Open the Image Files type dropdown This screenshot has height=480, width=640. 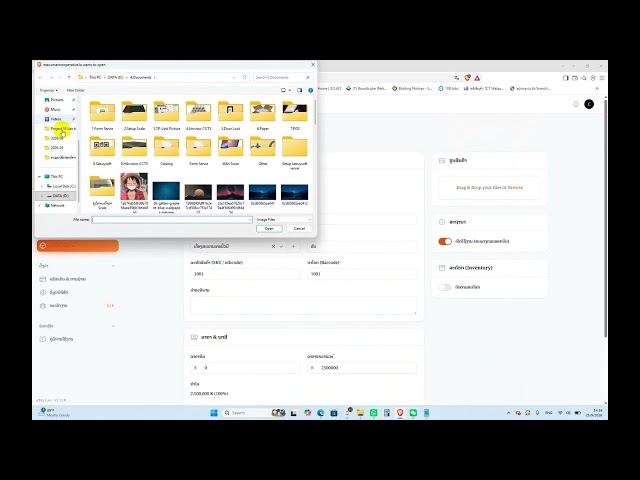[x=284, y=220]
